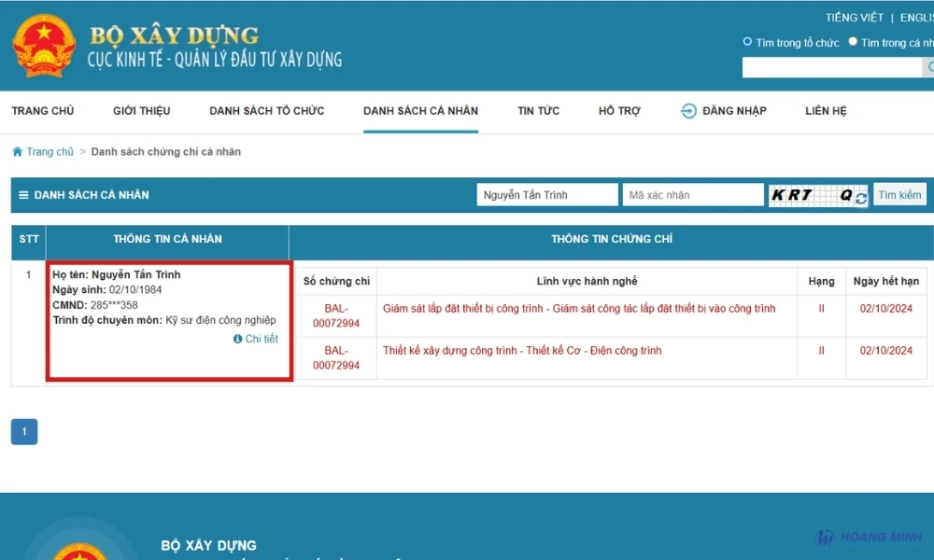This screenshot has width=934, height=560.
Task: Focus the 'Mã xác nhận' input field
Action: pos(693,195)
